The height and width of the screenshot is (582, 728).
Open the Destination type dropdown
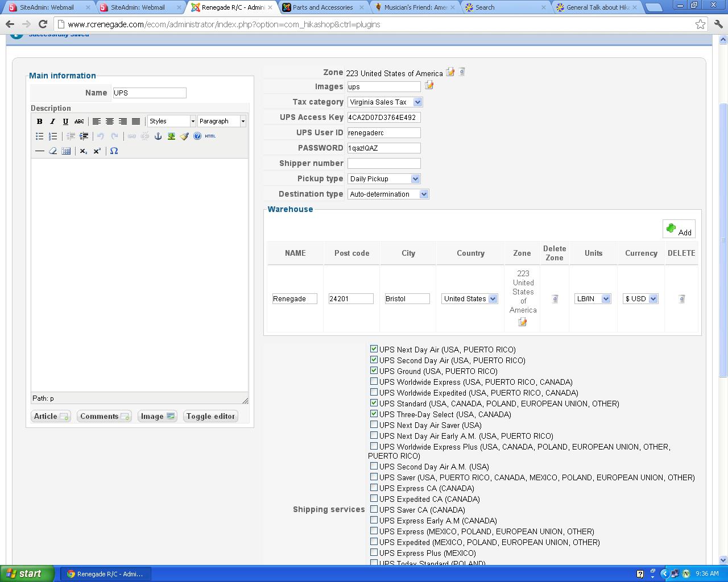click(x=388, y=194)
